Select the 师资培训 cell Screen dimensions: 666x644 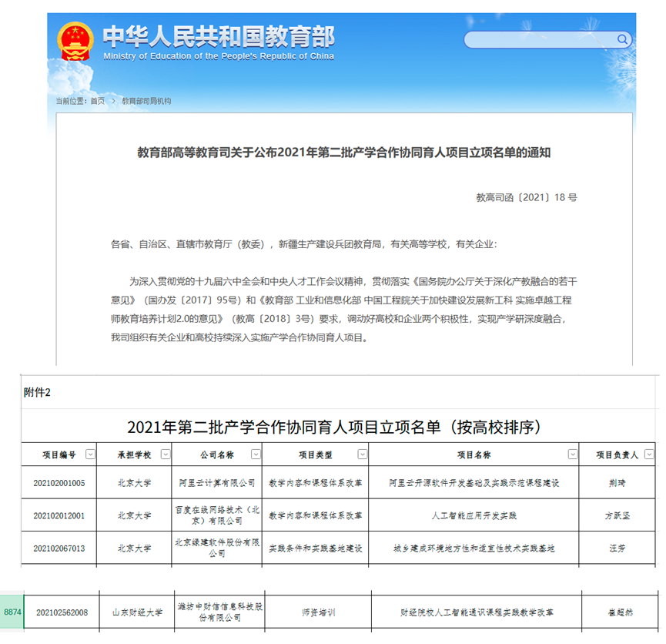pos(319,612)
